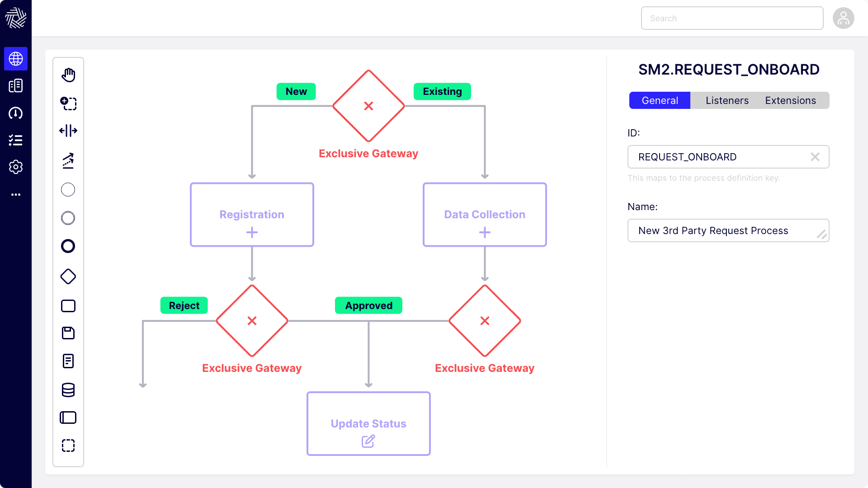Open the globe section in the sidebar

pyautogui.click(x=16, y=59)
